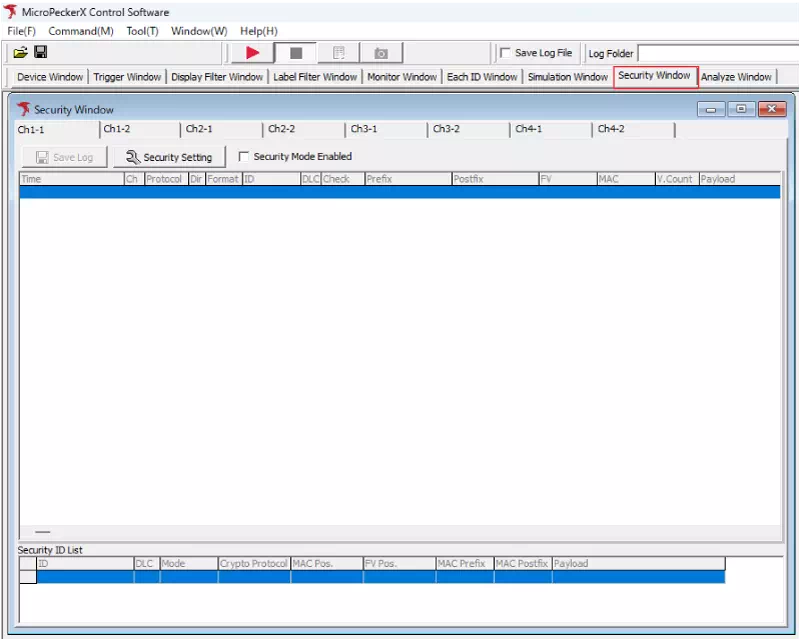
Task: Open a log file using the folder icon
Action: pos(20,52)
